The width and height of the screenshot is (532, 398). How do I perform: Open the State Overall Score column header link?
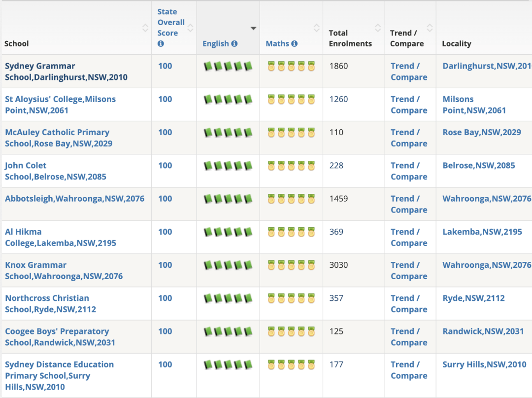(171, 22)
